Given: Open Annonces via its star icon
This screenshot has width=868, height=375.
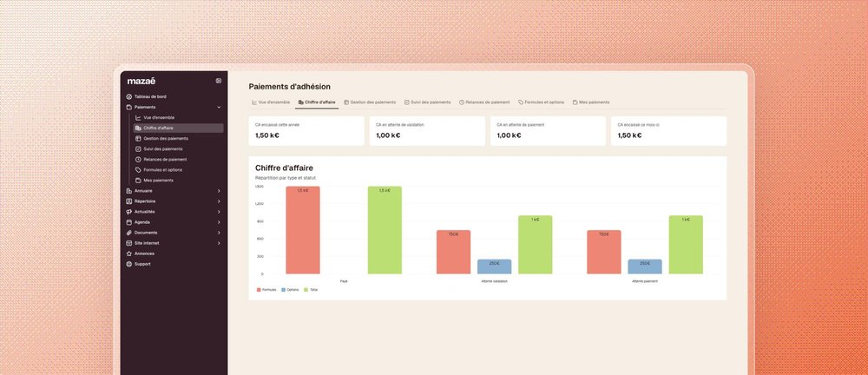Looking at the screenshot, I should coord(129,253).
